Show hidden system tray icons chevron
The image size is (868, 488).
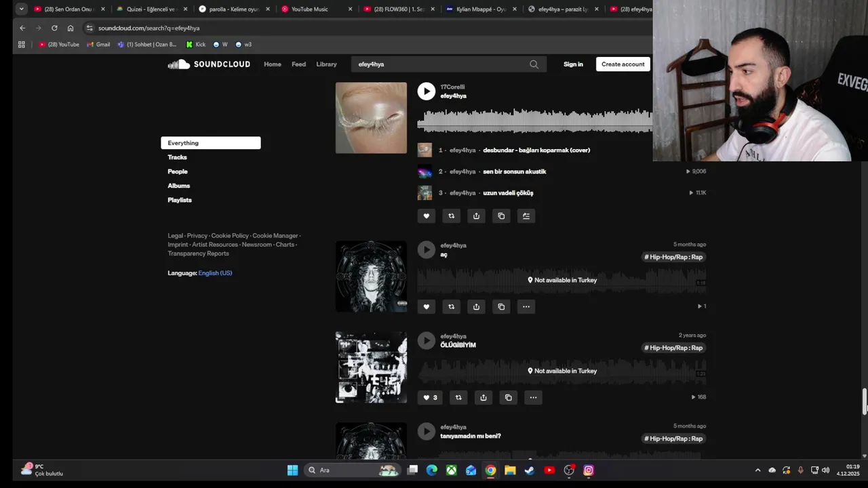(757, 470)
